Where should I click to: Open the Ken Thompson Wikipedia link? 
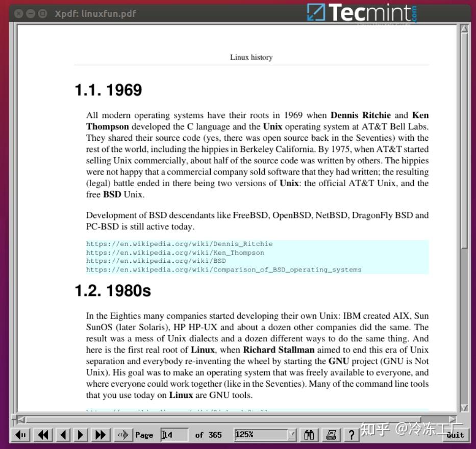point(176,253)
